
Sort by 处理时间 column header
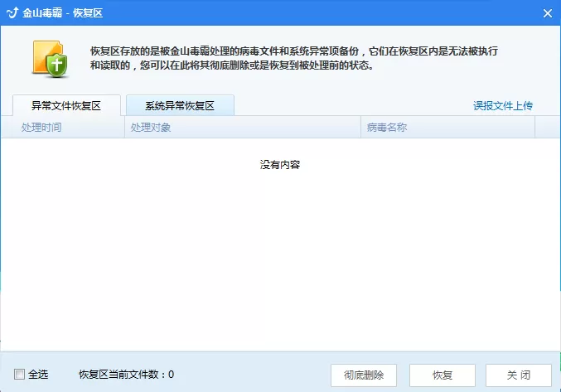pyautogui.click(x=63, y=128)
